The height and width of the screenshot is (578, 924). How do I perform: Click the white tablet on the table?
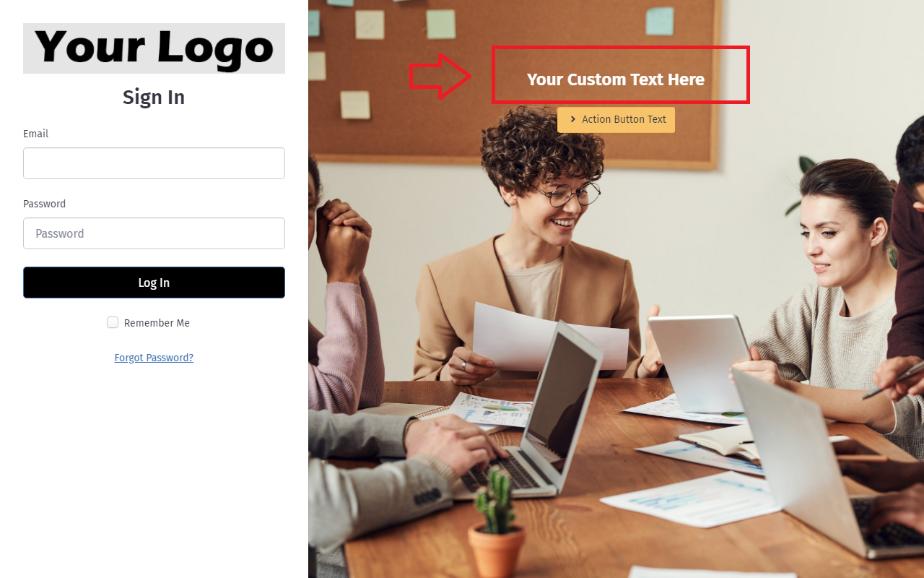(699, 362)
